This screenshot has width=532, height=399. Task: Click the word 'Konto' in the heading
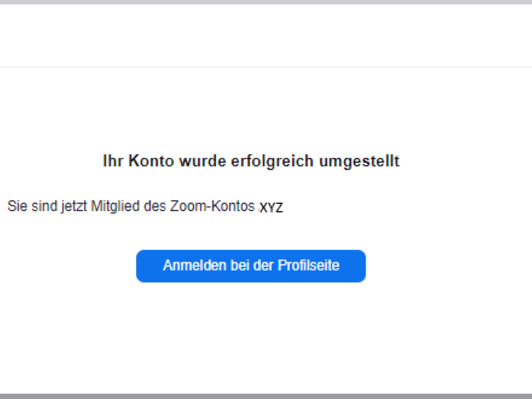[151, 161]
